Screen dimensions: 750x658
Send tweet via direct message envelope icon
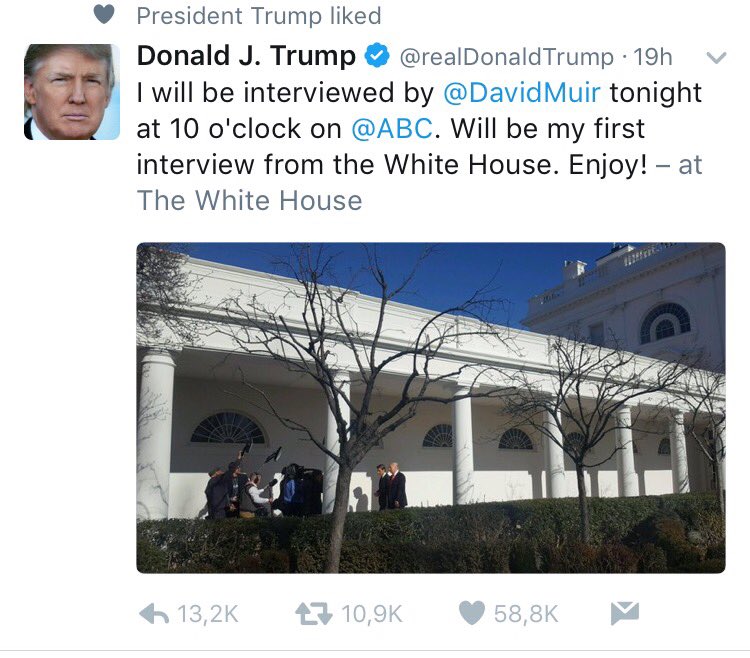pos(625,614)
